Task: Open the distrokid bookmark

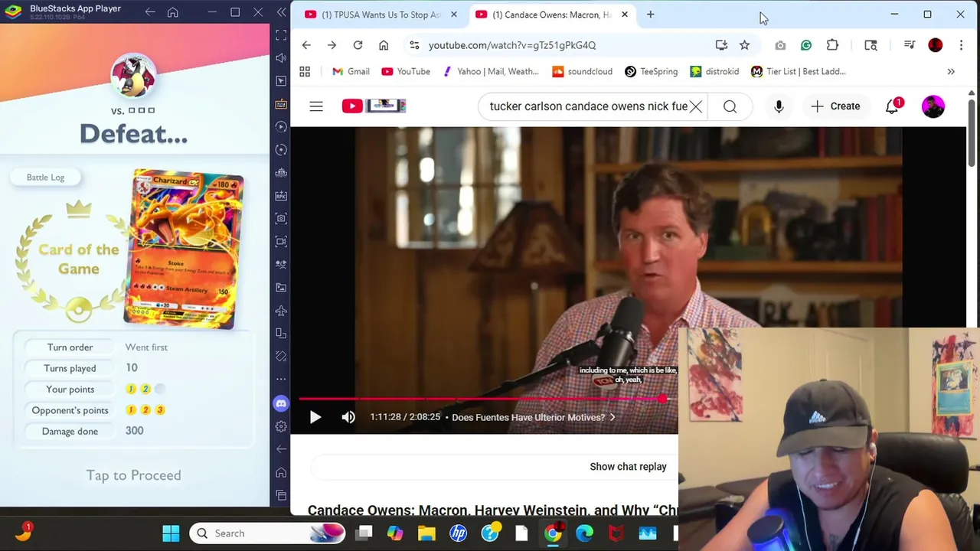Action: pyautogui.click(x=714, y=72)
